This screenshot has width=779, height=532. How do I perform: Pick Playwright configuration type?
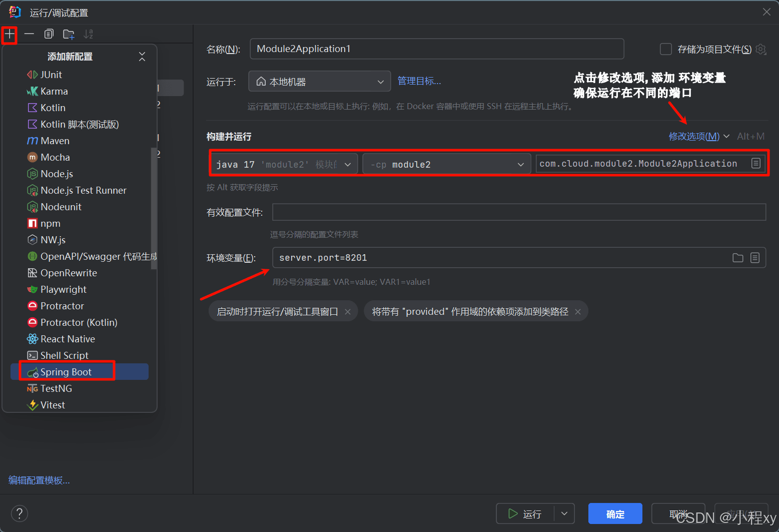point(80,289)
